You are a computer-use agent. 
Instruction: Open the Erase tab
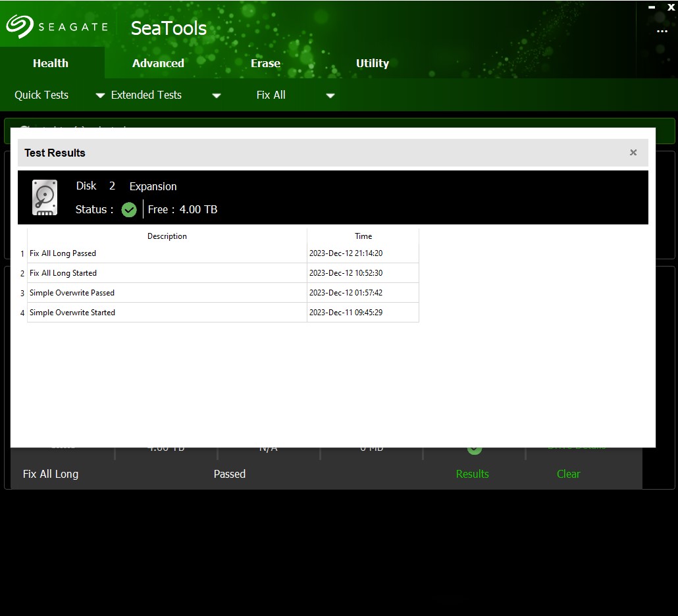click(265, 63)
